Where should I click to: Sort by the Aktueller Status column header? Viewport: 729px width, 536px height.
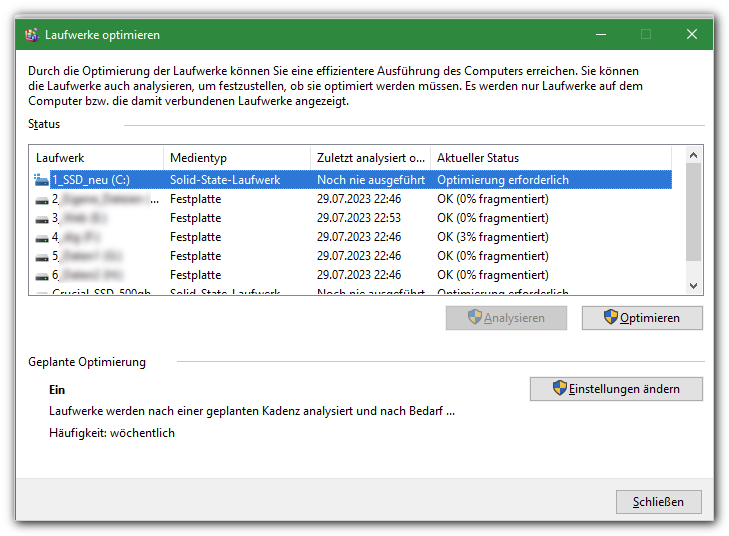pos(551,158)
